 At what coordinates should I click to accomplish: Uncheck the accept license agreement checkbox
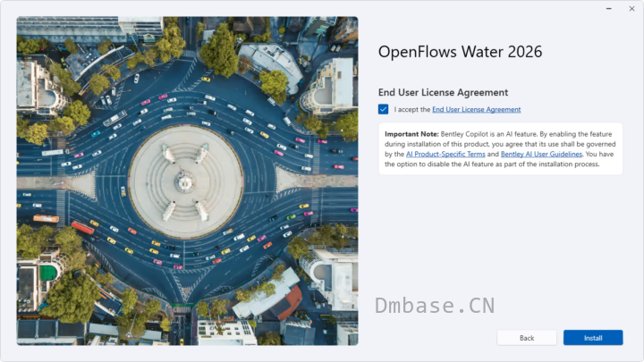pyautogui.click(x=383, y=109)
